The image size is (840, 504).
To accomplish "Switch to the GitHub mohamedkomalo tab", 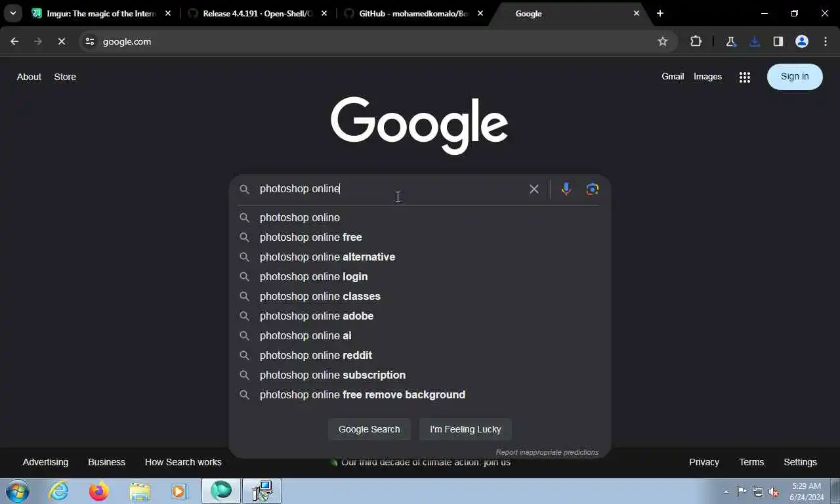I will pos(414,13).
